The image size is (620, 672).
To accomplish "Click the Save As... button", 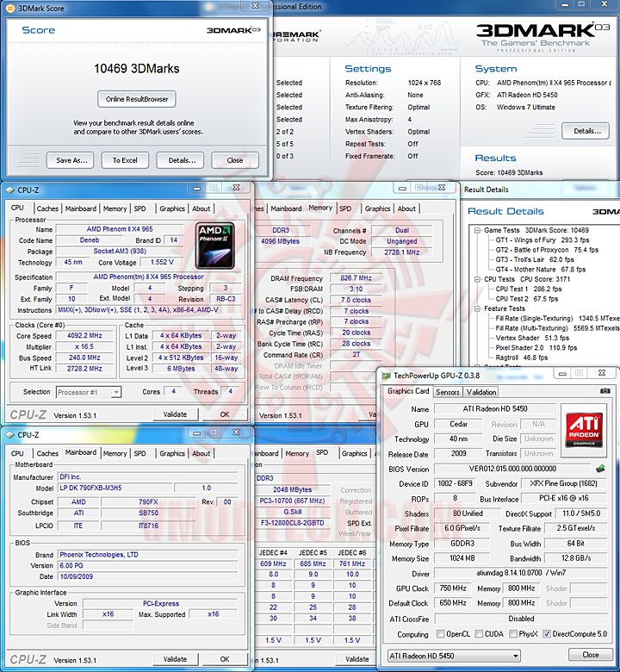I will click(71, 160).
